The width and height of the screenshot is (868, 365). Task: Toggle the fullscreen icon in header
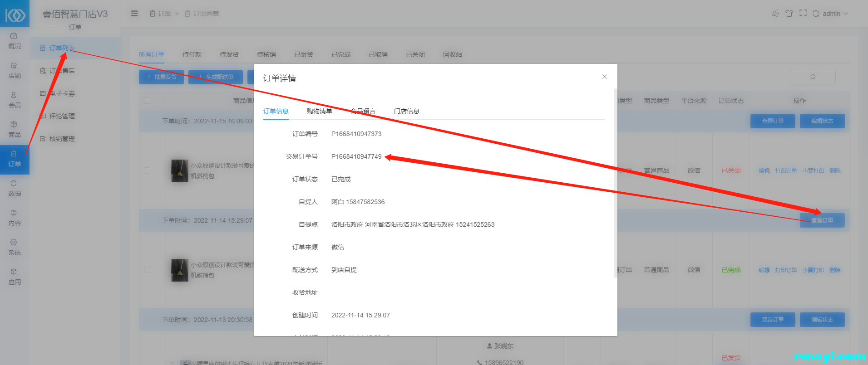tap(803, 13)
